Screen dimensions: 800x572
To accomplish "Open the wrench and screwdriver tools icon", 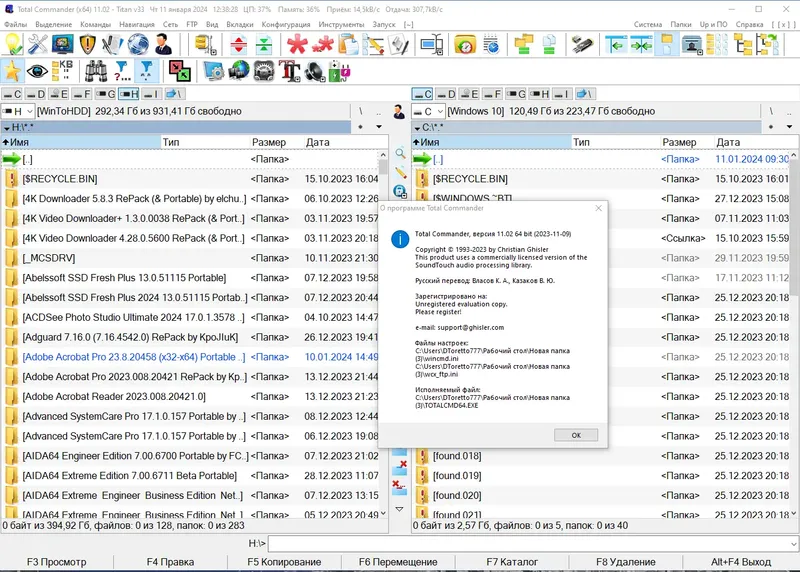I will 38,44.
